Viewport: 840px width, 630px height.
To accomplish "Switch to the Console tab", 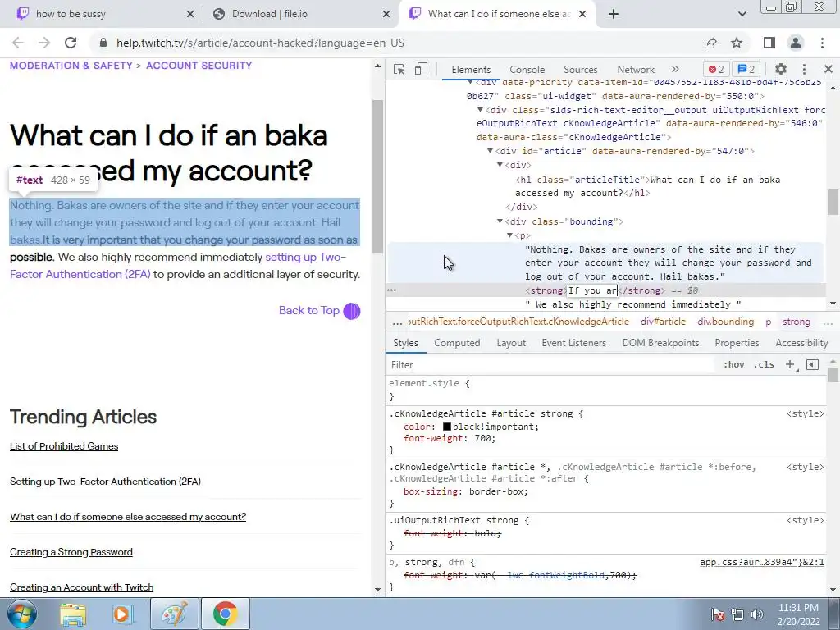I will point(527,70).
